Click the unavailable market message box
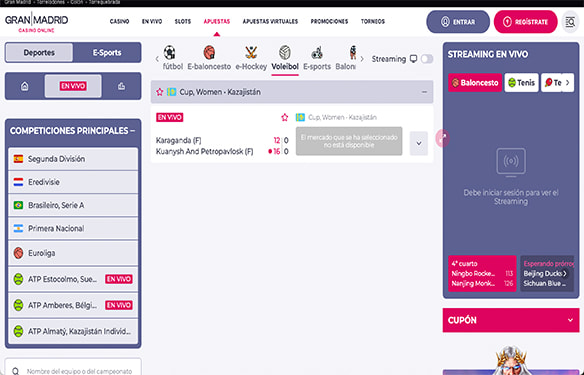This screenshot has width=584, height=375. click(x=349, y=141)
